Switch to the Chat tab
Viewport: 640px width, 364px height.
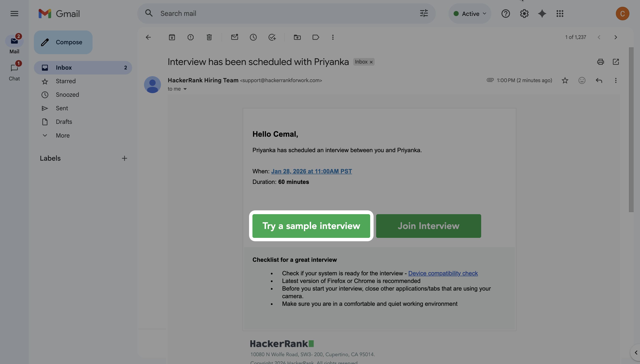[x=14, y=71]
